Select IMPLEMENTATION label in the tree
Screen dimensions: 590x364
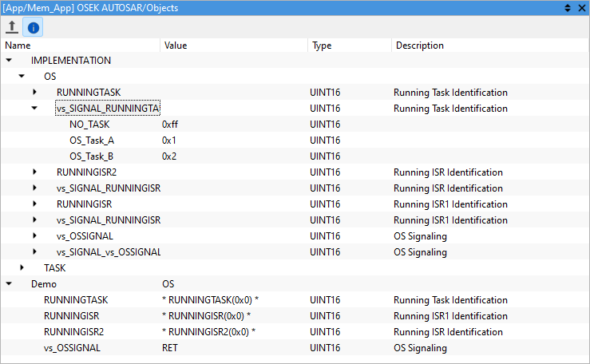(x=71, y=61)
